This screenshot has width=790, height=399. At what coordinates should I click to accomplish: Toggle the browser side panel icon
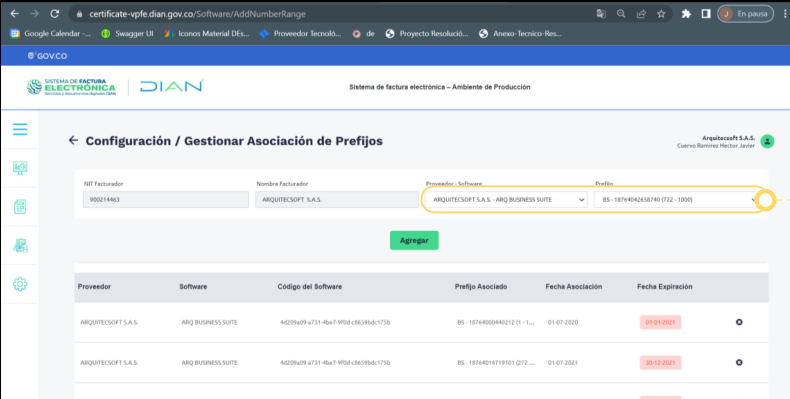(x=706, y=14)
